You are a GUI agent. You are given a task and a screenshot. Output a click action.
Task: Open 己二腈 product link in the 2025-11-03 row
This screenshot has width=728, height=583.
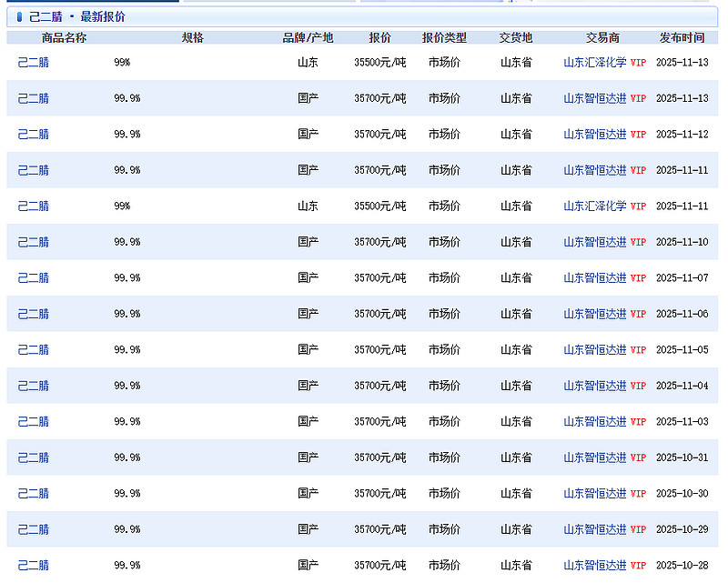34,421
